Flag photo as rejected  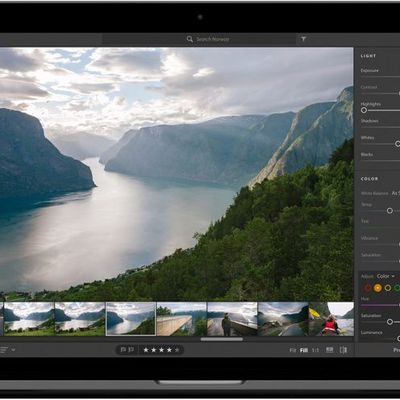point(131,350)
